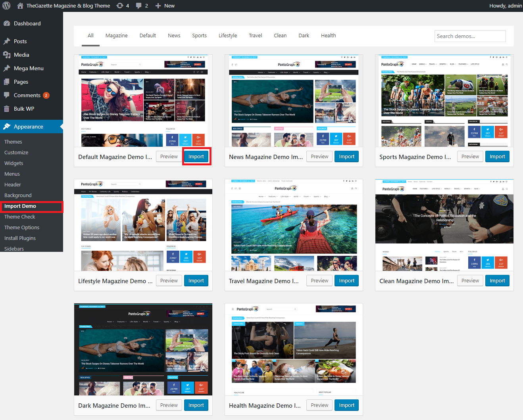Preview the Dark Magazine demo
Screen dimensions: 523x420
[x=169, y=405]
